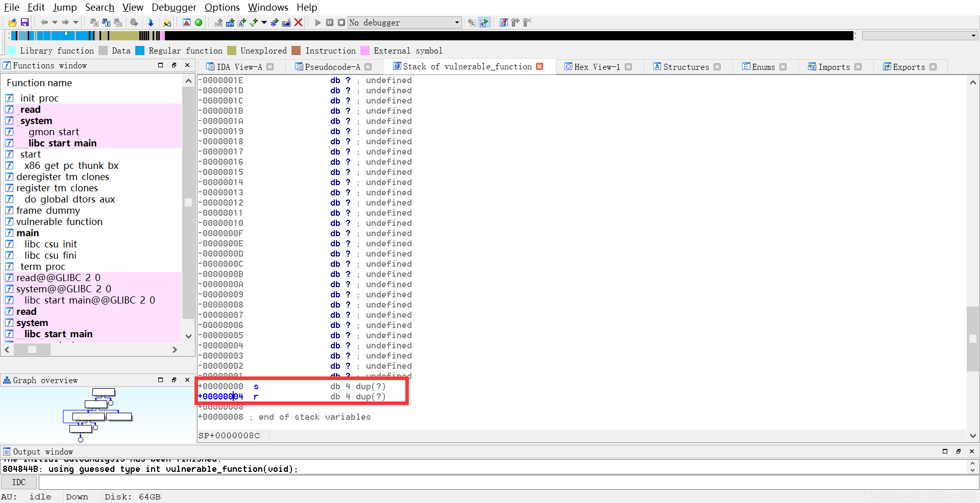The width and height of the screenshot is (980, 503).
Task: Close the Functions window panel
Action: 187,65
